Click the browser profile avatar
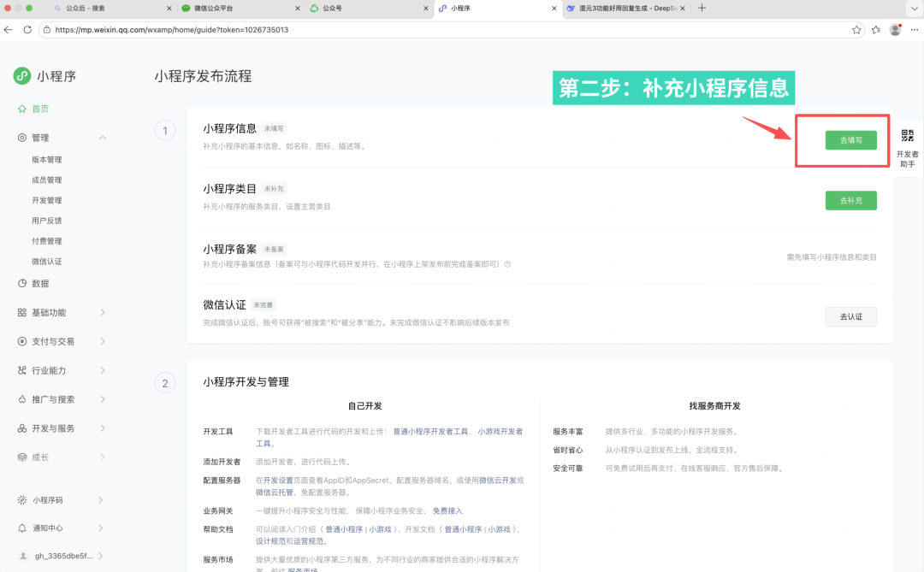 tap(895, 30)
